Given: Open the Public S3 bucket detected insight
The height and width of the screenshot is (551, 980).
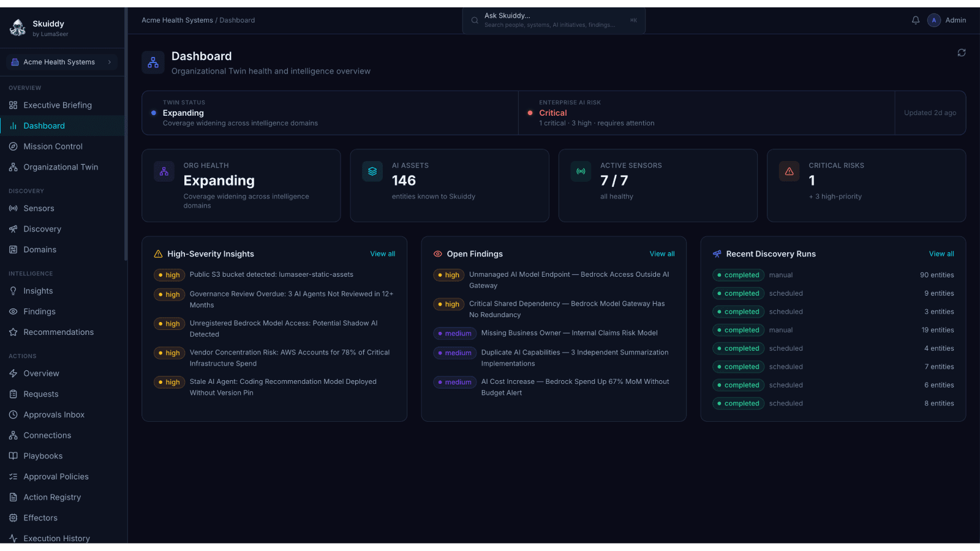Looking at the screenshot, I should click(x=274, y=275).
